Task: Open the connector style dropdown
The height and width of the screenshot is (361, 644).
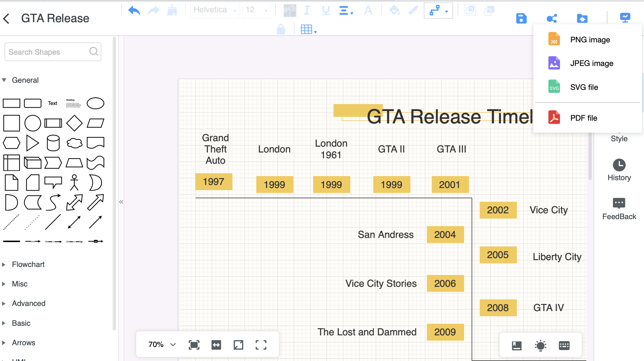Action: click(x=438, y=11)
